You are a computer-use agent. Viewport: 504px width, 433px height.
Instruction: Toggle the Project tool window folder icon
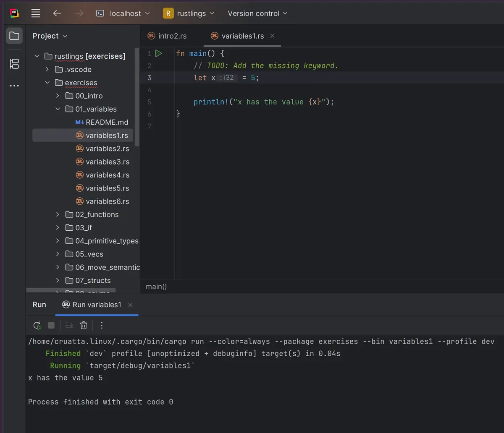click(14, 36)
